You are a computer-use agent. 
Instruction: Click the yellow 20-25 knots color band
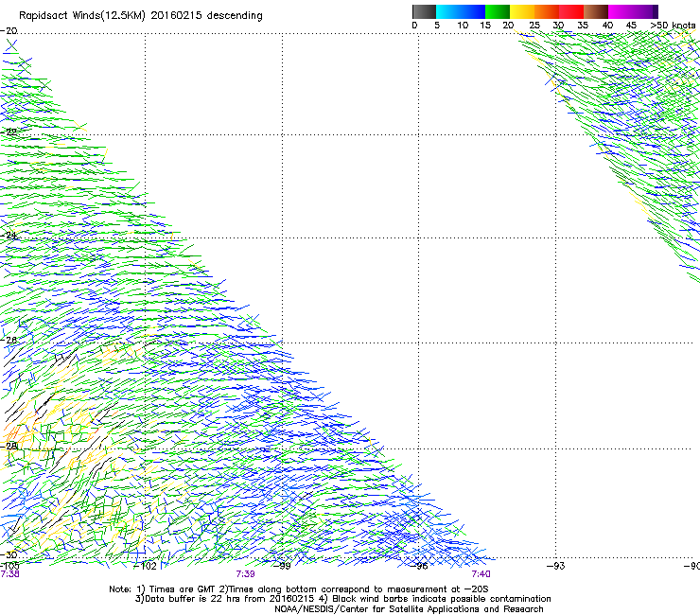[x=522, y=11]
